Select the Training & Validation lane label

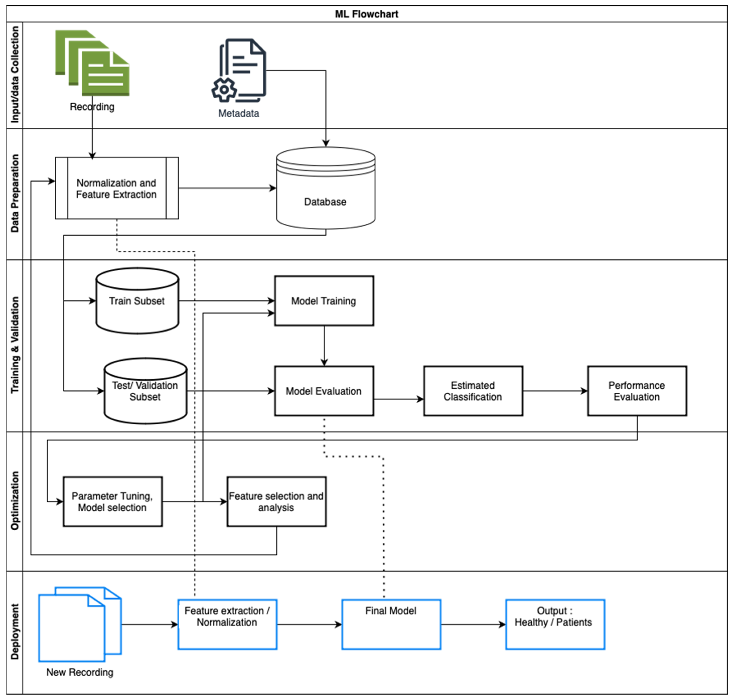[15, 345]
